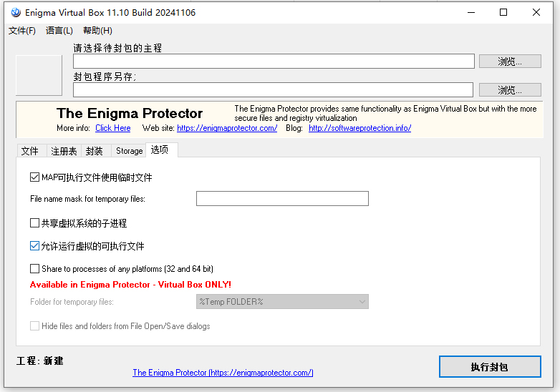Open the 语言(L) menu
The image size is (560, 392).
(x=59, y=31)
